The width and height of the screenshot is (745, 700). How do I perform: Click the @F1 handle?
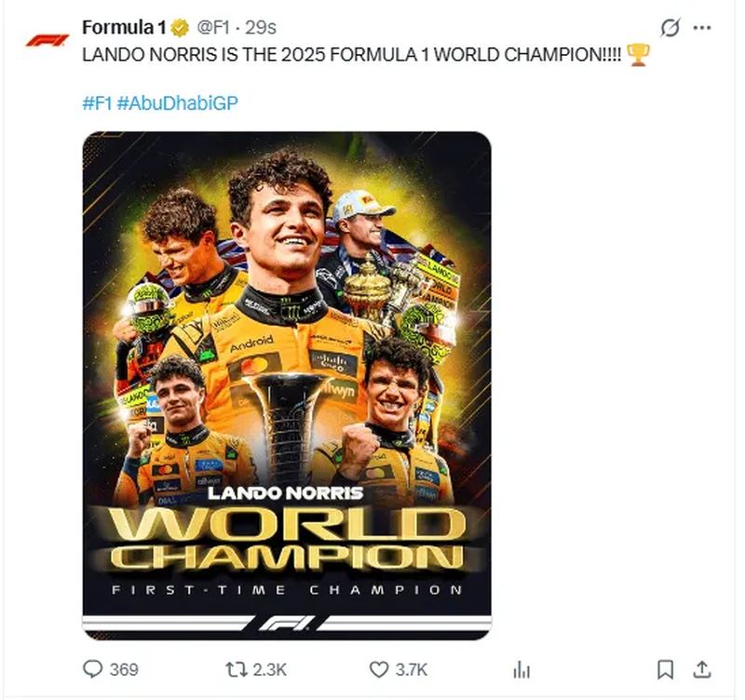click(x=212, y=28)
